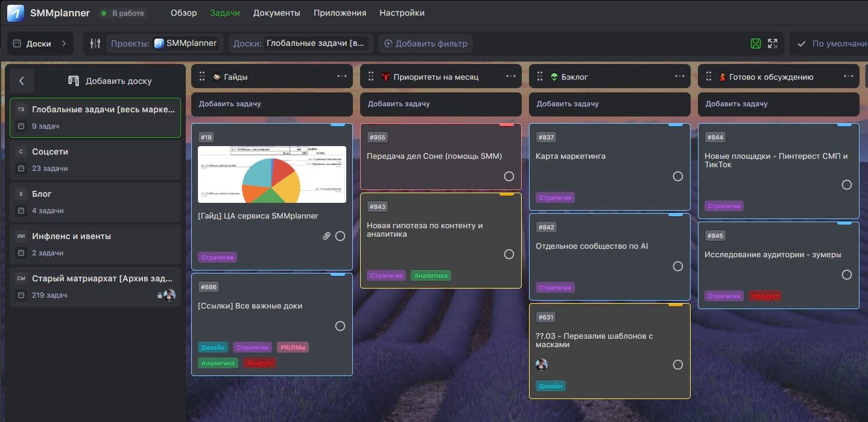Open pie chart thumbnail on task #18
Image resolution: width=868 pixels, height=422 pixels.
point(272,174)
